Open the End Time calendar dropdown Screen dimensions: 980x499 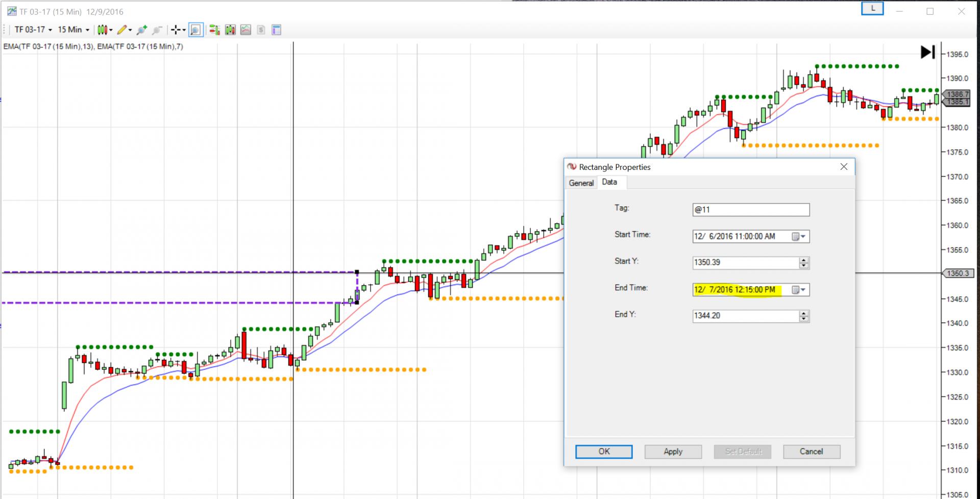(799, 290)
